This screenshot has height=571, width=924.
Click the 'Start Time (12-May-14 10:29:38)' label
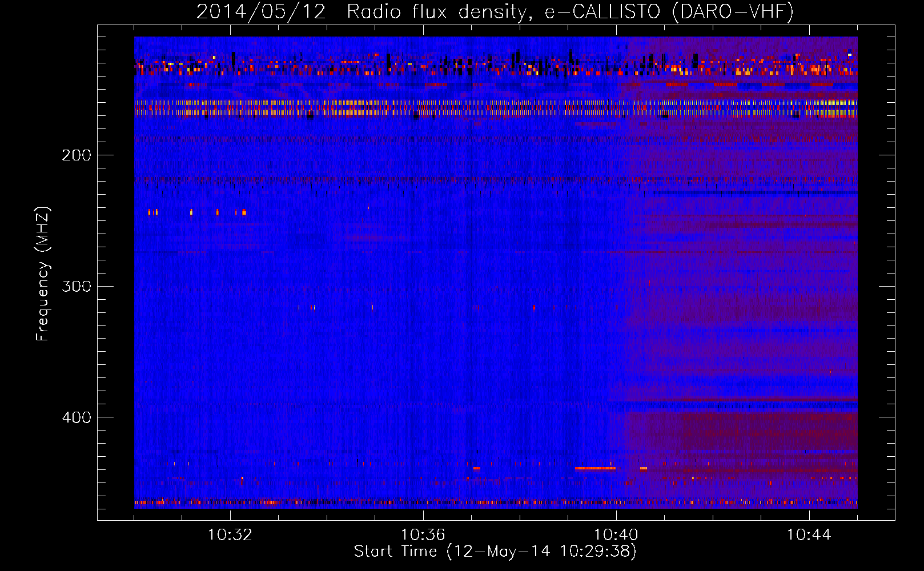[495, 552]
